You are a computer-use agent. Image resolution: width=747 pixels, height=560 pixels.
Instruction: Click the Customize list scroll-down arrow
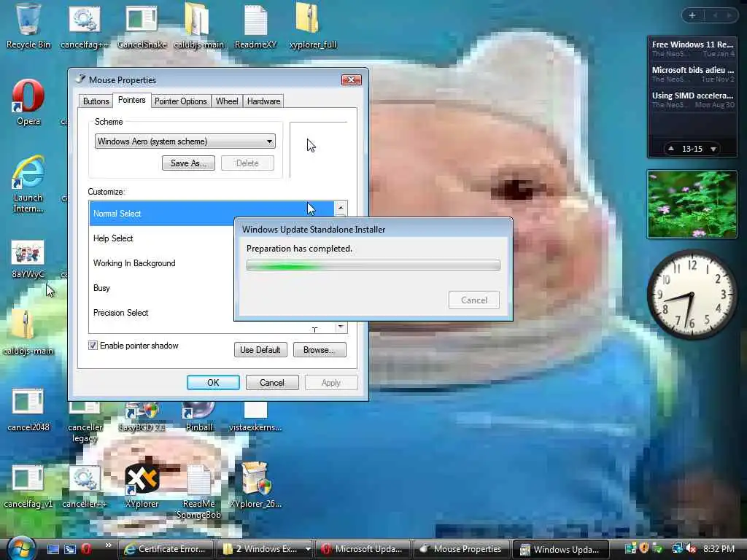click(340, 327)
